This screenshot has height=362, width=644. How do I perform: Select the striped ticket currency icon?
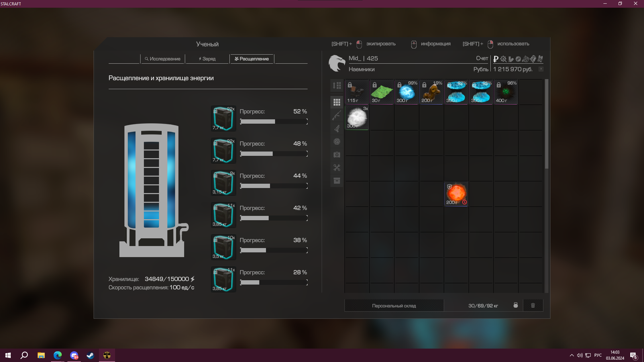tap(533, 59)
